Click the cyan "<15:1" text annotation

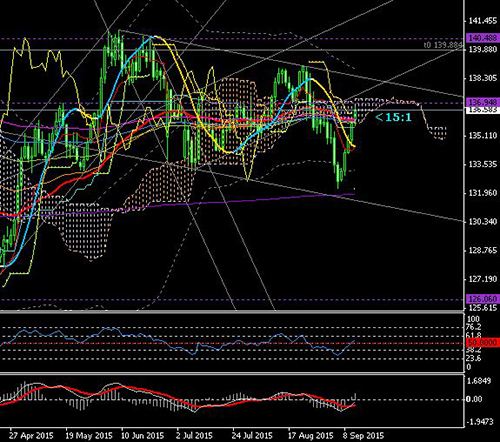tap(393, 117)
